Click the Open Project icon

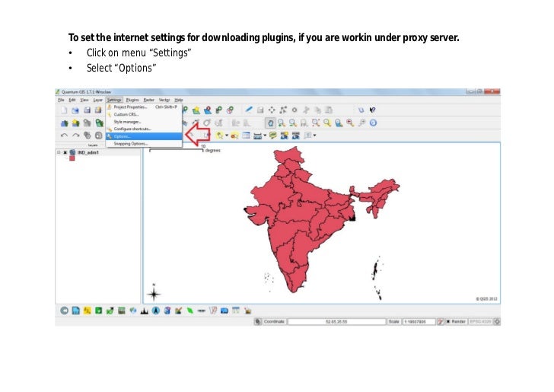tap(75, 110)
